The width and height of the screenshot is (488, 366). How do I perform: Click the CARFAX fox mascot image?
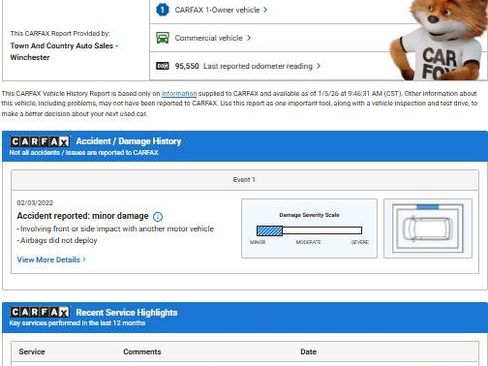[x=439, y=39]
